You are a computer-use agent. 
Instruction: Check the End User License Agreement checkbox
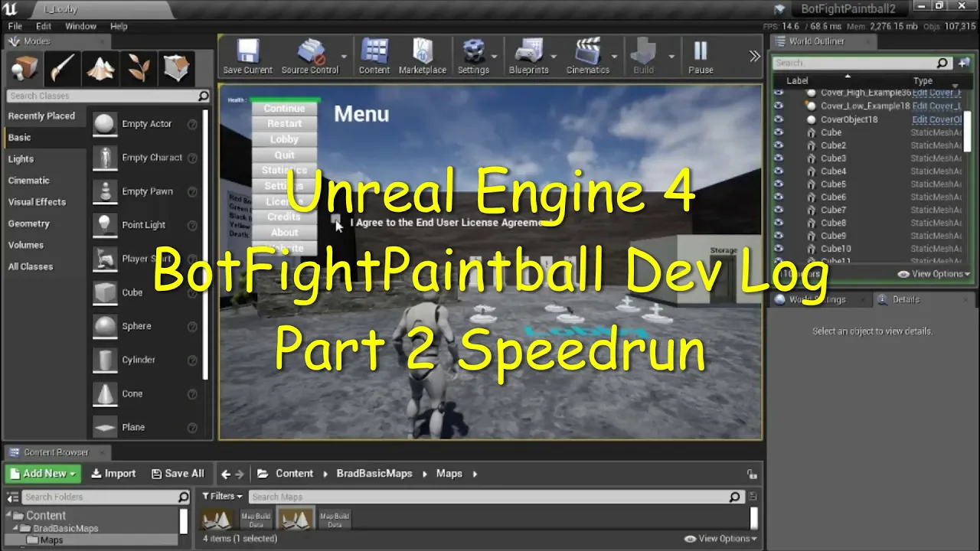pyautogui.click(x=336, y=220)
